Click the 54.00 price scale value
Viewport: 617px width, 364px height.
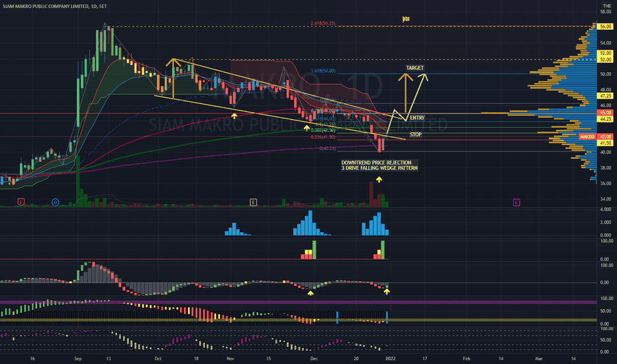(605, 43)
